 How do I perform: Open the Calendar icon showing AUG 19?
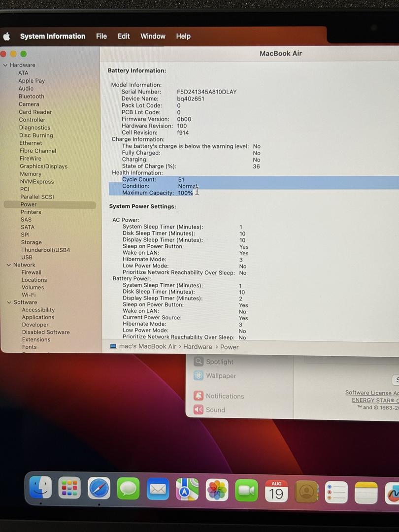pos(276,491)
